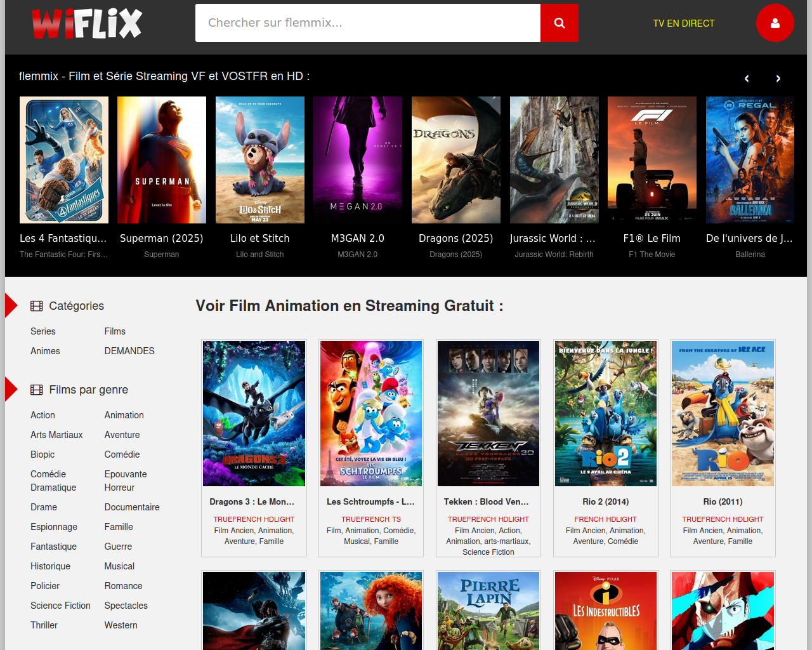Select the Musical genre
Screen dimensions: 812x650
[119, 566]
